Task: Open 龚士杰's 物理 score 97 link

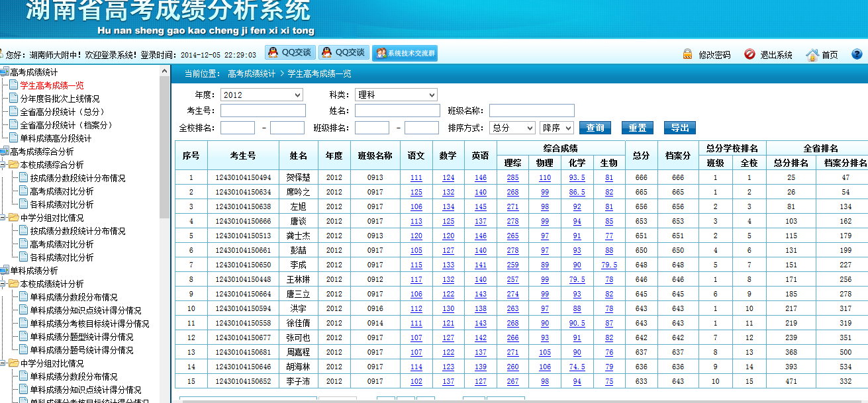Action: coord(545,236)
